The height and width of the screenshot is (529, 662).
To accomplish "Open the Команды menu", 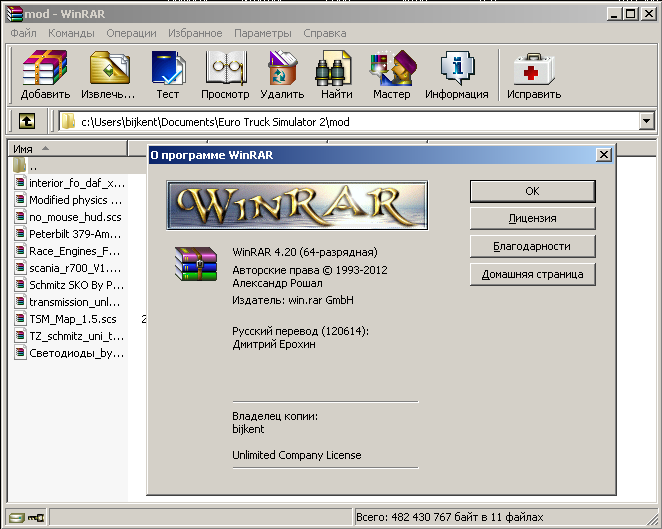I will pos(71,33).
